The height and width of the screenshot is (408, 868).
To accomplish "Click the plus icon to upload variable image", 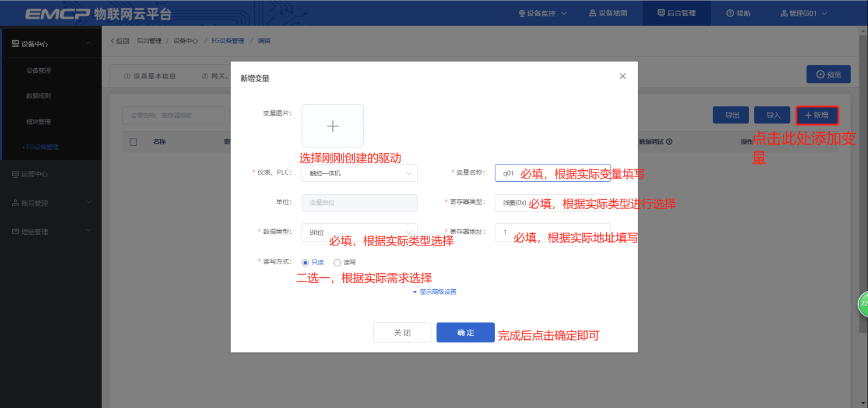I will click(x=332, y=126).
